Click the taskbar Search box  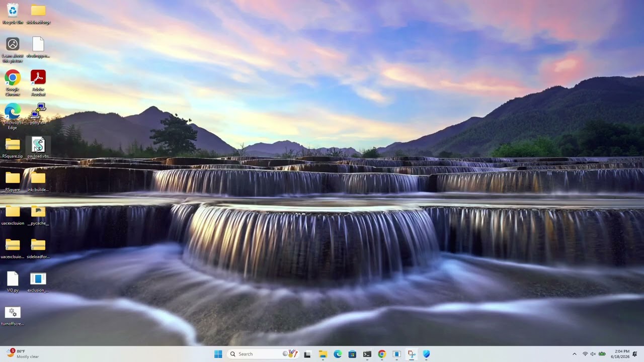[263, 354]
